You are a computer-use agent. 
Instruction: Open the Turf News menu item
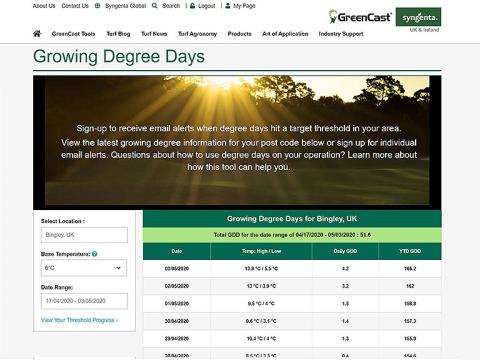pyautogui.click(x=154, y=34)
